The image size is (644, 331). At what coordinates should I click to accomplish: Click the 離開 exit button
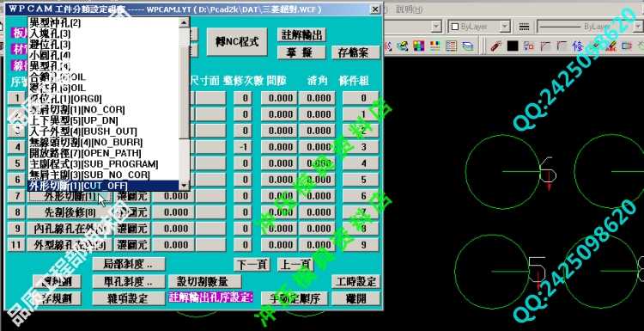click(355, 298)
